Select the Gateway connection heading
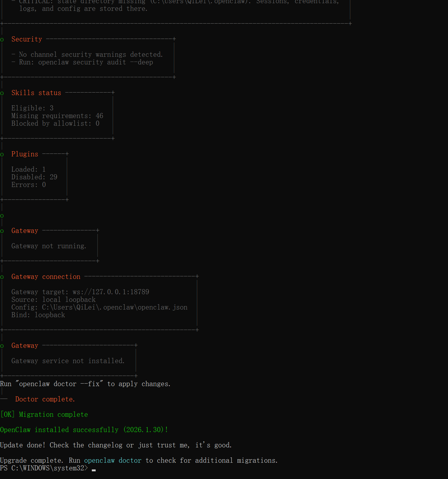Viewport: 448px width, 479px height. coord(46,277)
